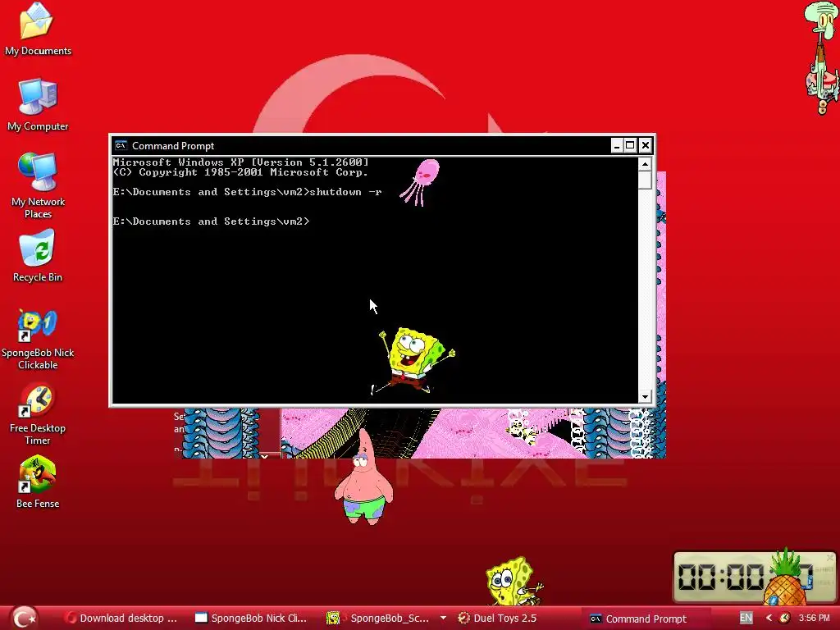840x630 pixels.
Task: Switch to the Download desktop taskbar button
Action: [x=121, y=619]
